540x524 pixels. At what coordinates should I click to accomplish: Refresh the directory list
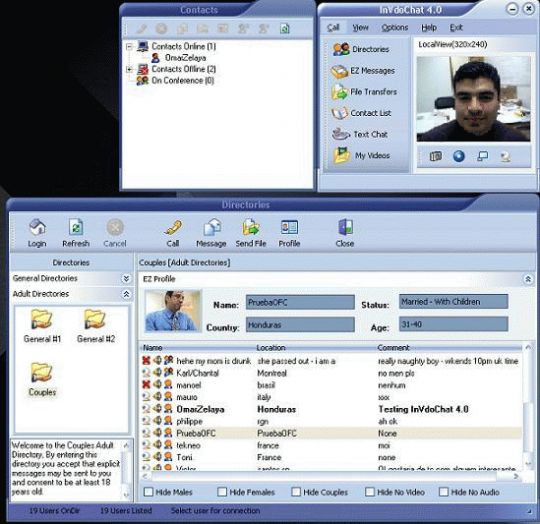pos(76,233)
